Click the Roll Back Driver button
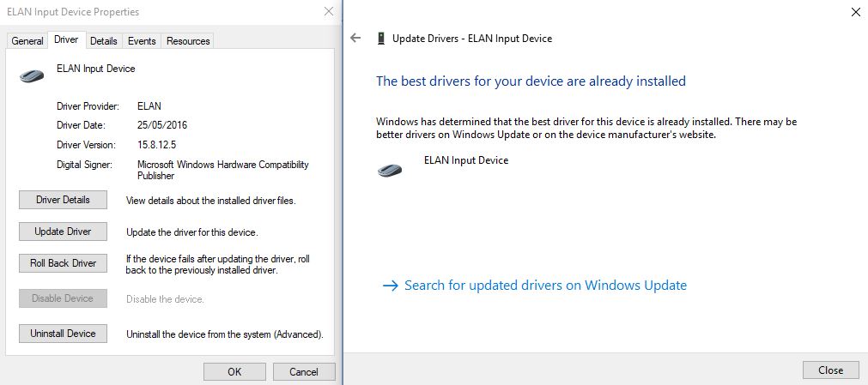This screenshot has width=868, height=385. click(x=64, y=263)
